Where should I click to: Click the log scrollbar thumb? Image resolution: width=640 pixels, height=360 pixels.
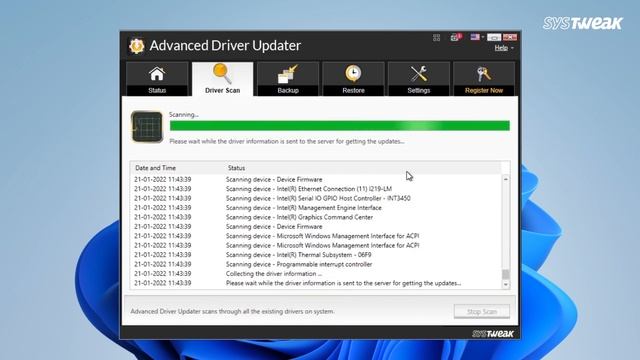click(506, 274)
